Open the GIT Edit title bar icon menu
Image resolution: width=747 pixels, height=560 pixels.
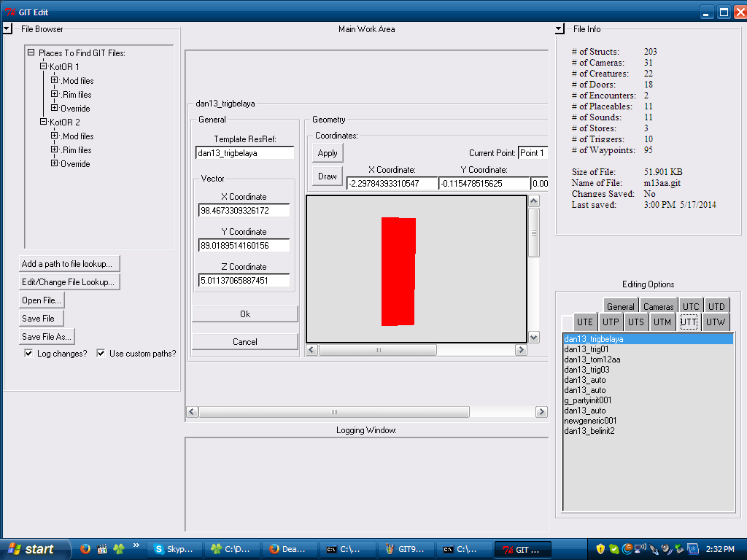(10, 12)
